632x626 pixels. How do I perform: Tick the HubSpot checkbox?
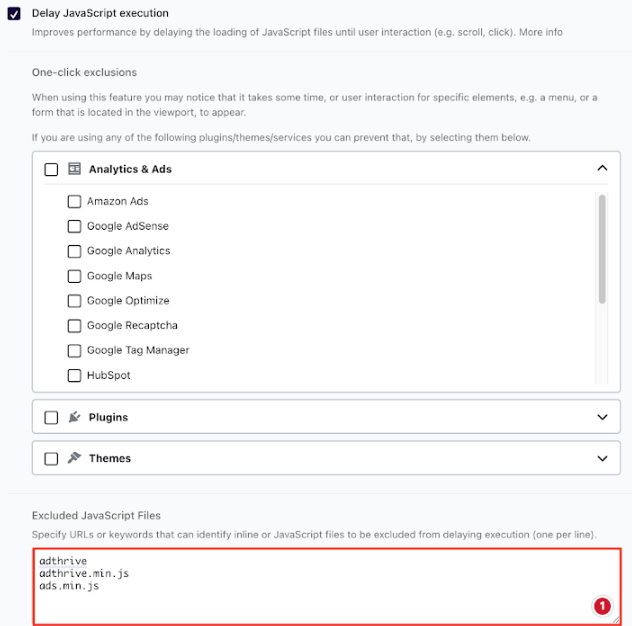74,375
